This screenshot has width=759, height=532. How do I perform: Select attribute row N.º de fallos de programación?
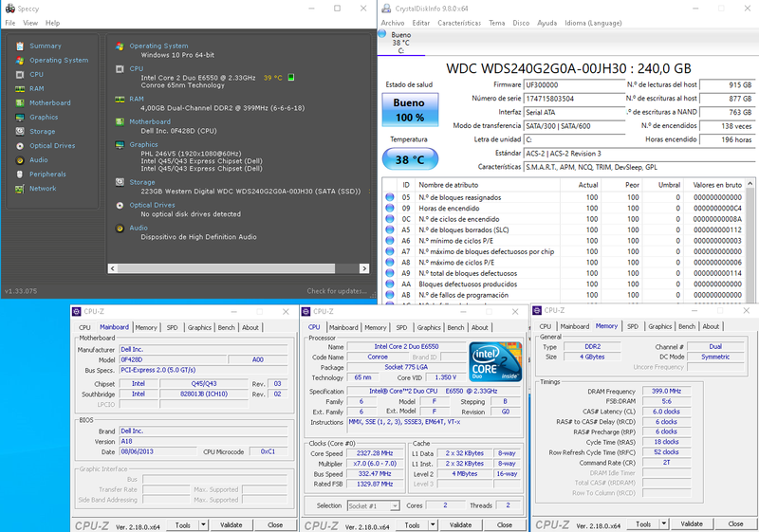coord(565,295)
